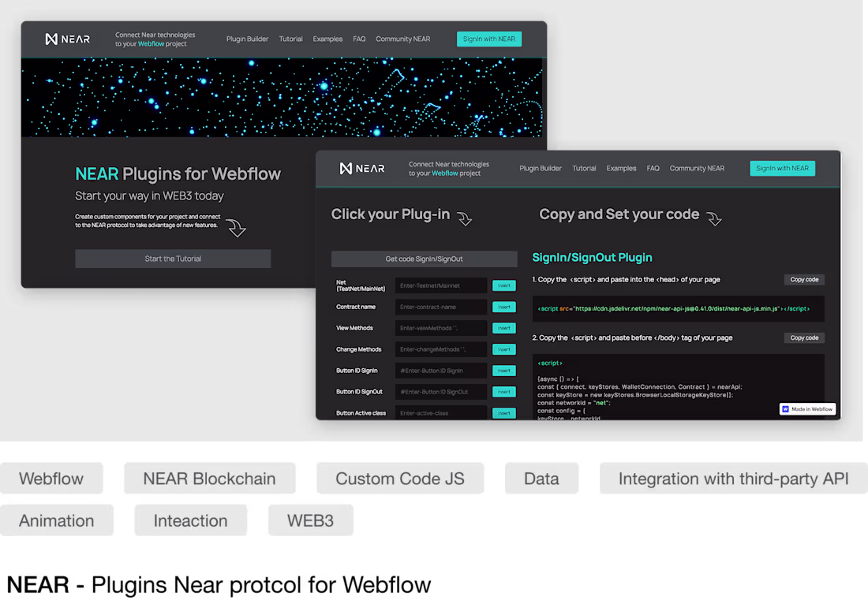This screenshot has height=600, width=868.
Task: Open FAQ in the back window nav
Action: 359,39
